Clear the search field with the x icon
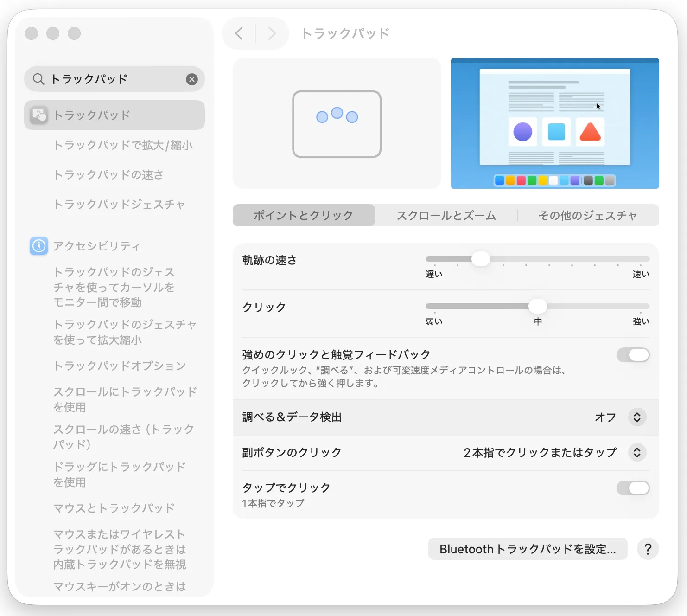 (191, 79)
